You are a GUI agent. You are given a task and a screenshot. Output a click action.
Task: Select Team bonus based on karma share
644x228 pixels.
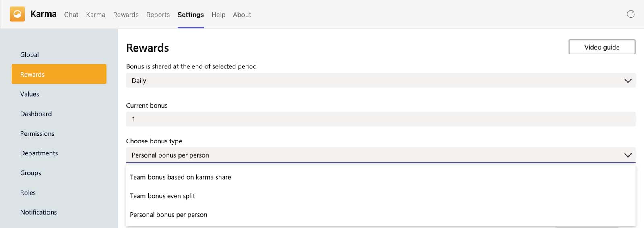point(180,177)
